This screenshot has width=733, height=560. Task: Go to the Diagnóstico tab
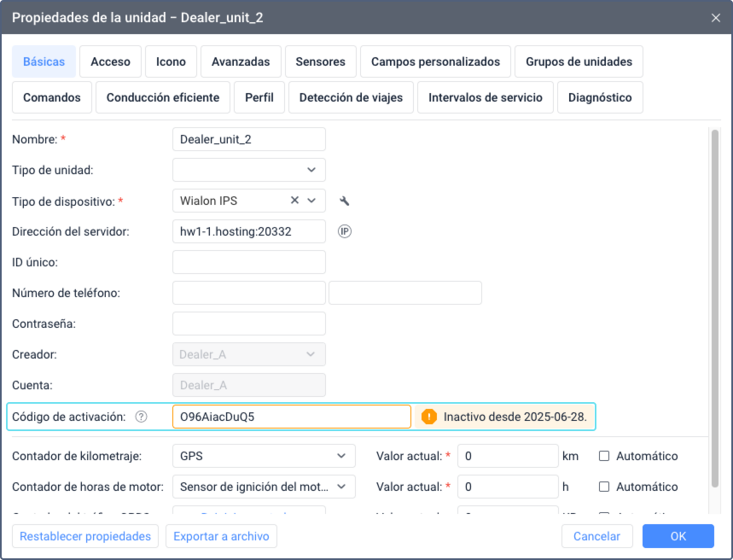pyautogui.click(x=600, y=97)
